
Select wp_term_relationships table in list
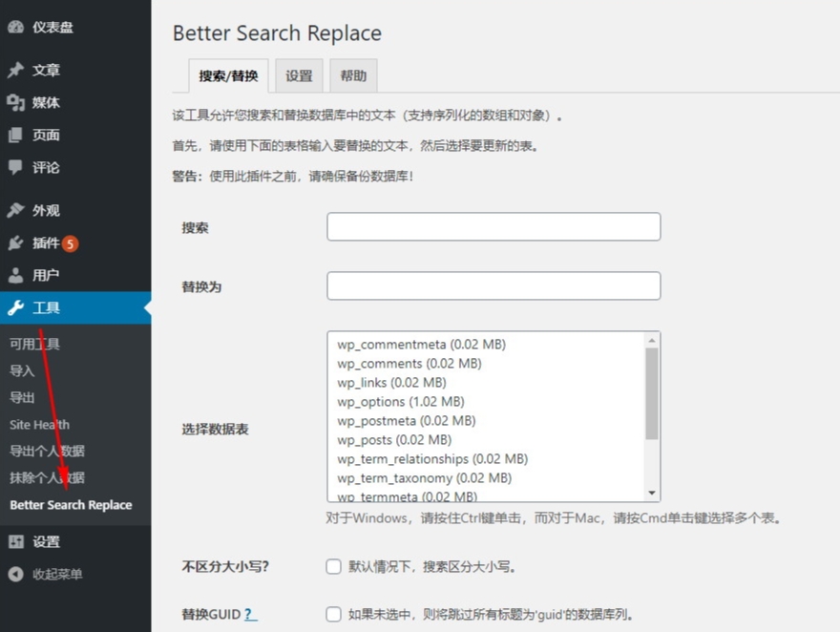click(432, 459)
